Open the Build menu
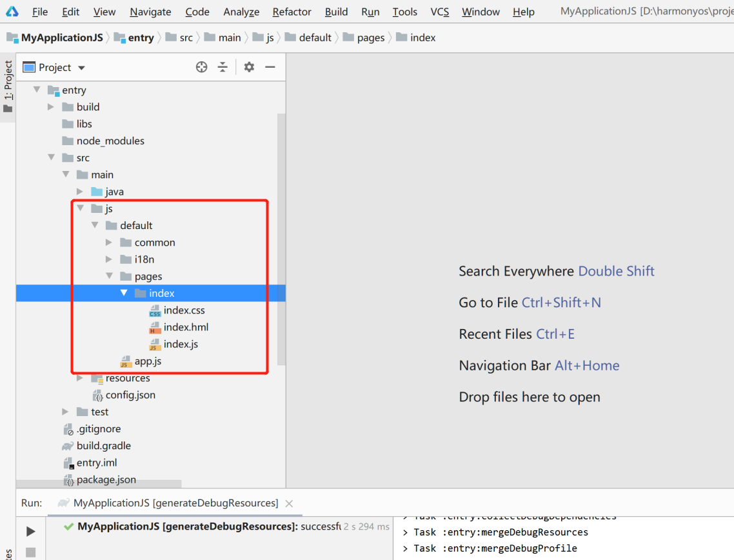The width and height of the screenshot is (734, 560). click(336, 12)
